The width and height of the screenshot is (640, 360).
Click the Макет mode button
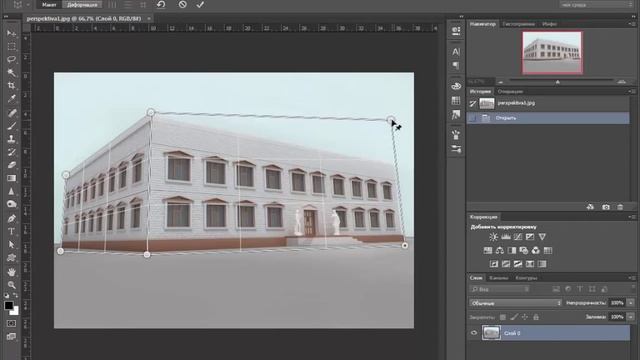click(49, 5)
